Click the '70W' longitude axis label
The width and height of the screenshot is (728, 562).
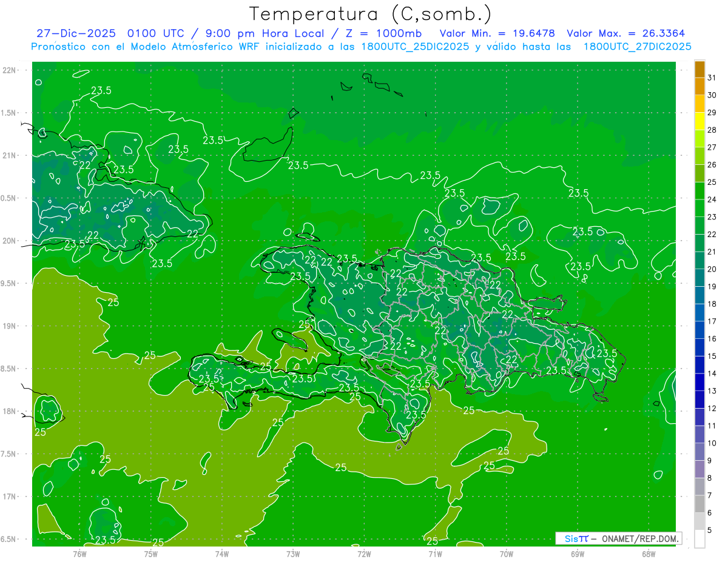coord(507,554)
